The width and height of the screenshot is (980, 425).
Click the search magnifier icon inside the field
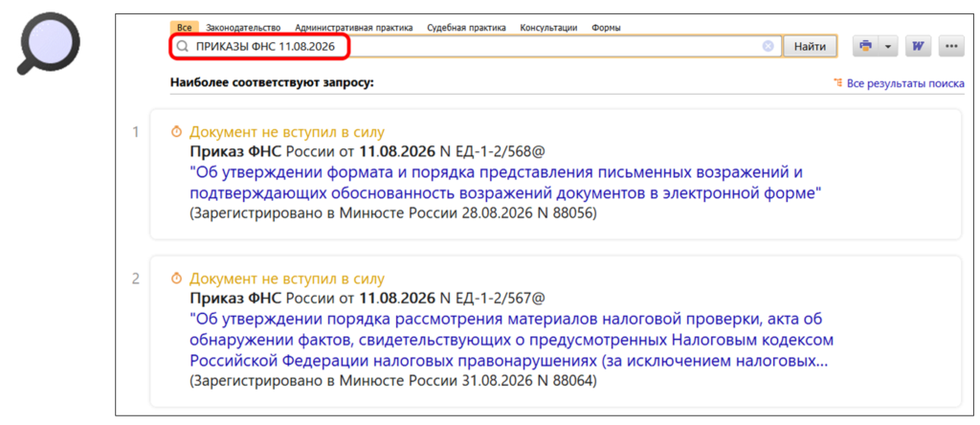coord(182,46)
